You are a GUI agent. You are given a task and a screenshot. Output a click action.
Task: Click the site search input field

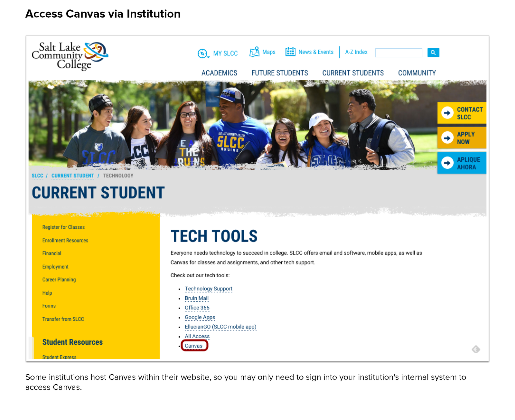(x=398, y=52)
